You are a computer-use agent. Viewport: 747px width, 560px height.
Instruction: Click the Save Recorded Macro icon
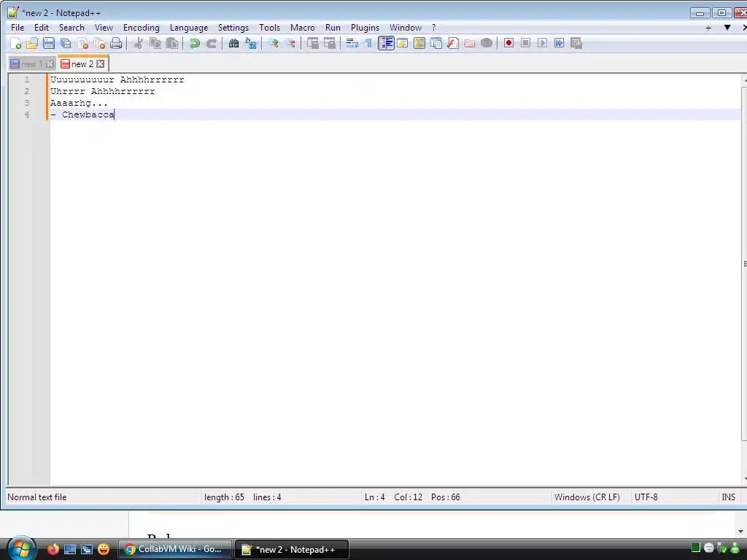point(576,43)
